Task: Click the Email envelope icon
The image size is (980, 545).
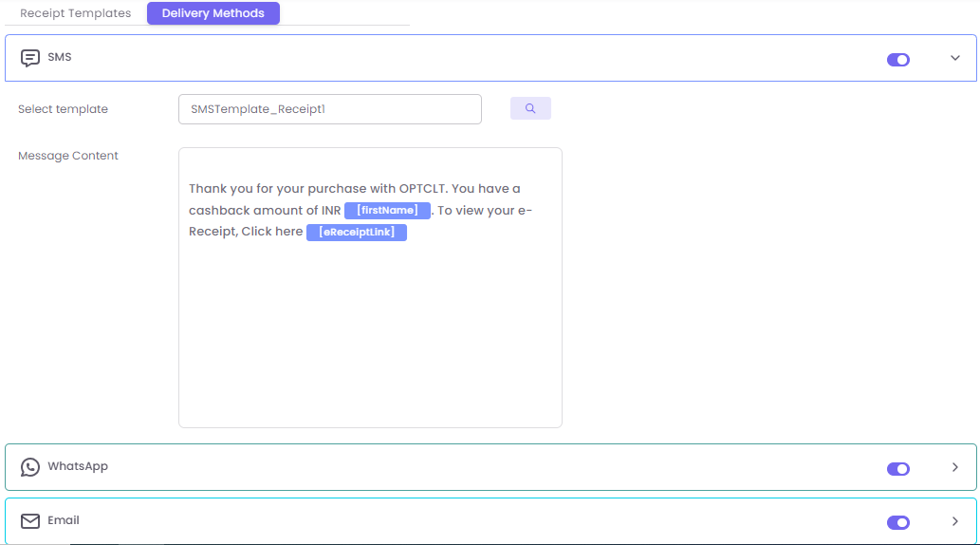Action: coord(30,521)
